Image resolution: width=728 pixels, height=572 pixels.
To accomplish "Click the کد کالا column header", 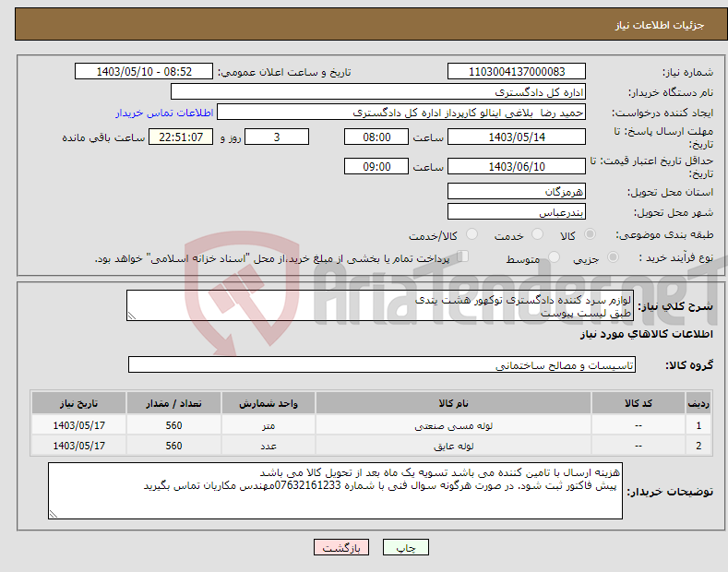I will (638, 403).
